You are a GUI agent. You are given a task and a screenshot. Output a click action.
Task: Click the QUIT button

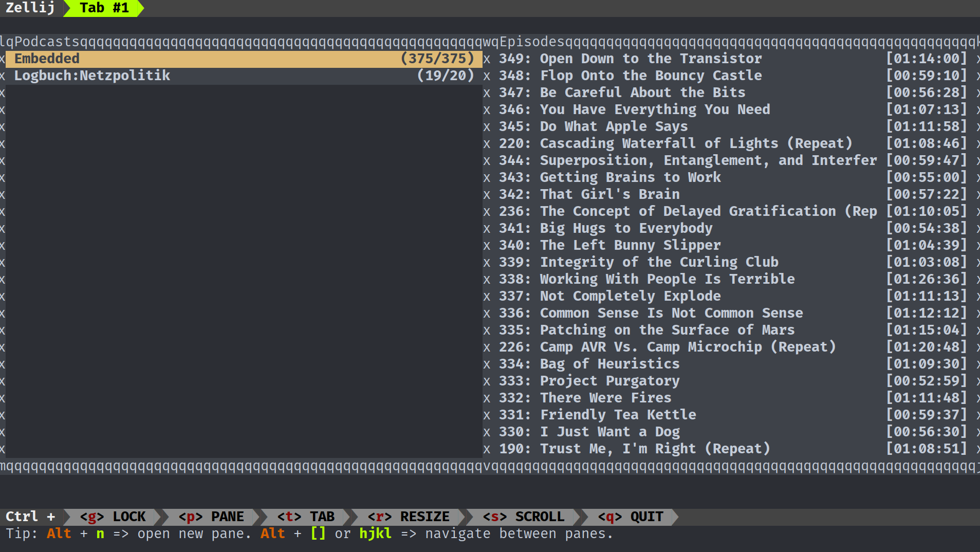click(631, 517)
